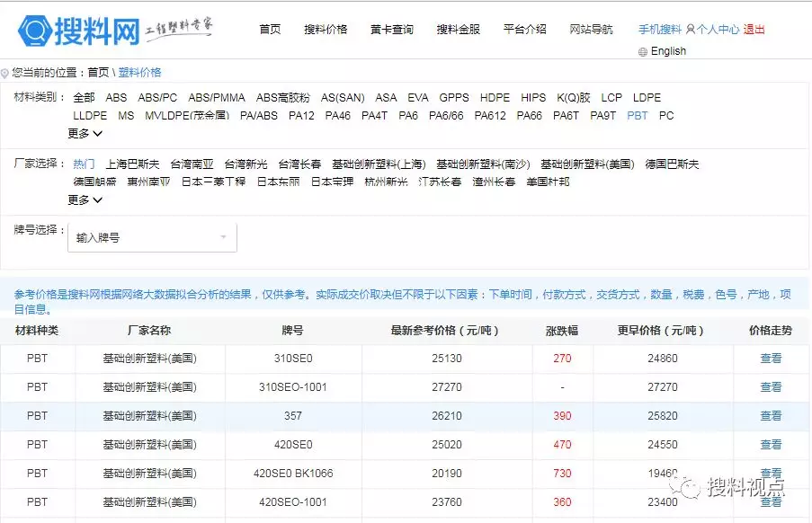Open the 输入牌号 grade dropdown
Screen dimensions: 812x523
(152, 238)
